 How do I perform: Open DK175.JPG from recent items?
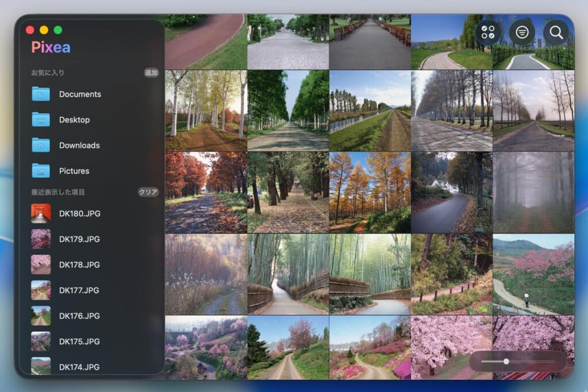79,341
